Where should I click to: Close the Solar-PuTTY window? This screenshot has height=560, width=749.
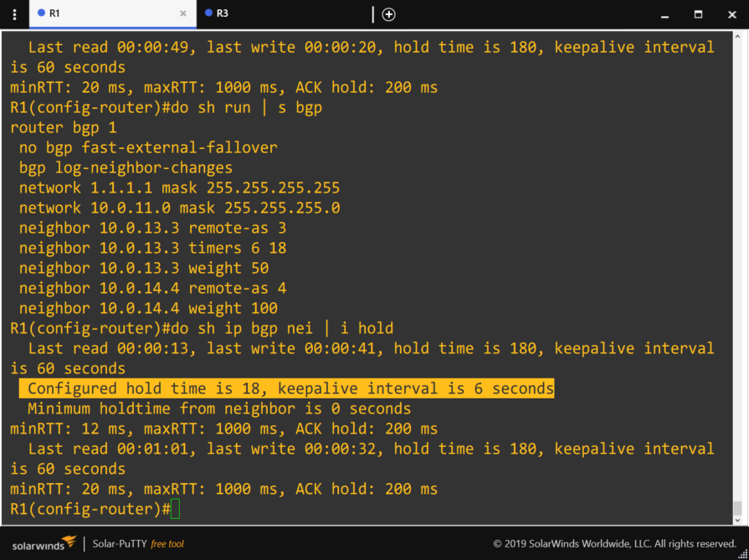731,14
